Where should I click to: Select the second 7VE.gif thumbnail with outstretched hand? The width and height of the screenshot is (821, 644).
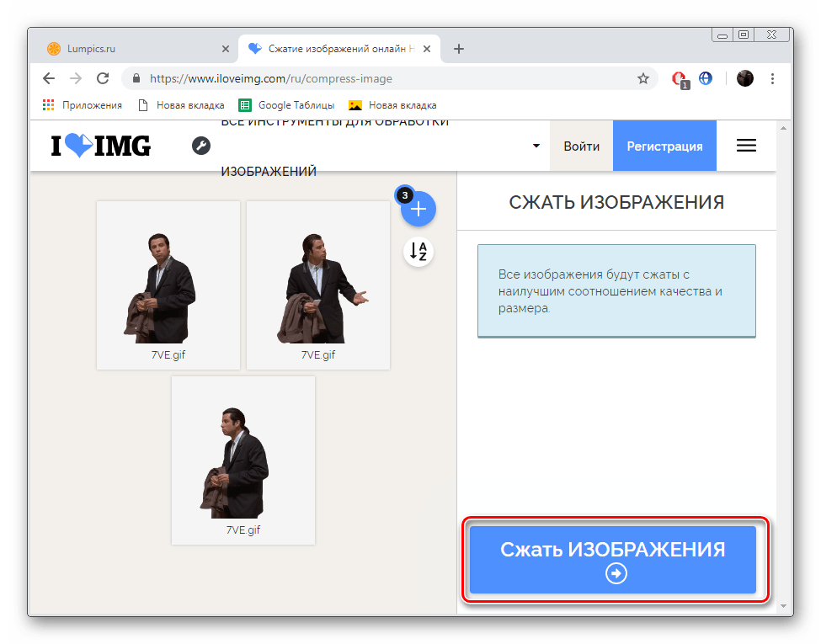318,285
